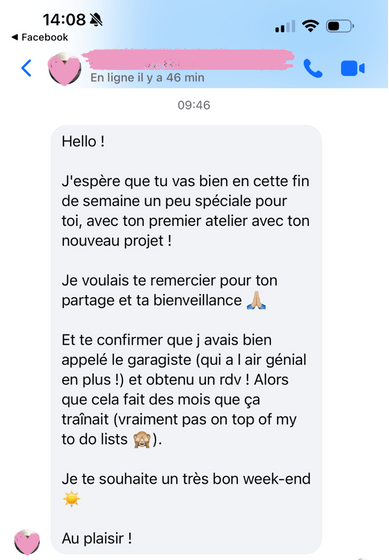The image size is (389, 560).
Task: Click the 'Au plaisir !' closing line
Action: [x=97, y=538]
